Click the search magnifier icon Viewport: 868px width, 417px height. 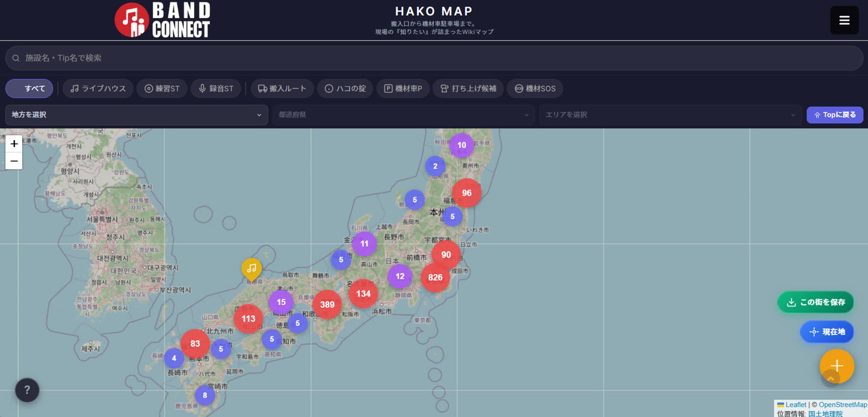(x=16, y=58)
